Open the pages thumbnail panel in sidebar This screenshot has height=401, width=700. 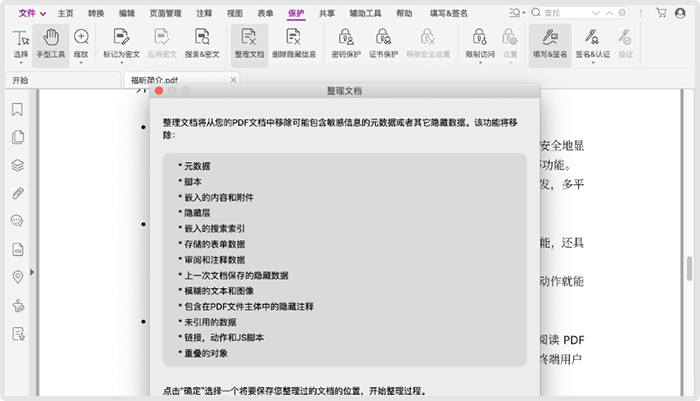click(17, 138)
